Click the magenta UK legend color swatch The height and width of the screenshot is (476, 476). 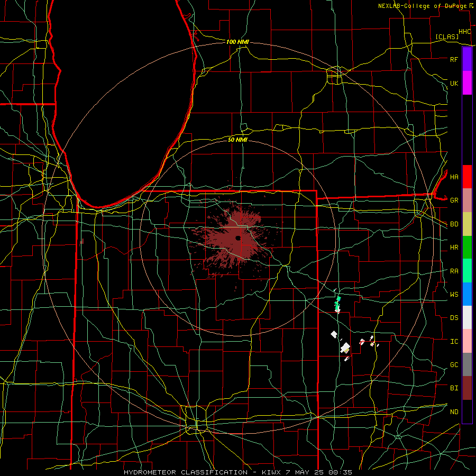pos(467,83)
